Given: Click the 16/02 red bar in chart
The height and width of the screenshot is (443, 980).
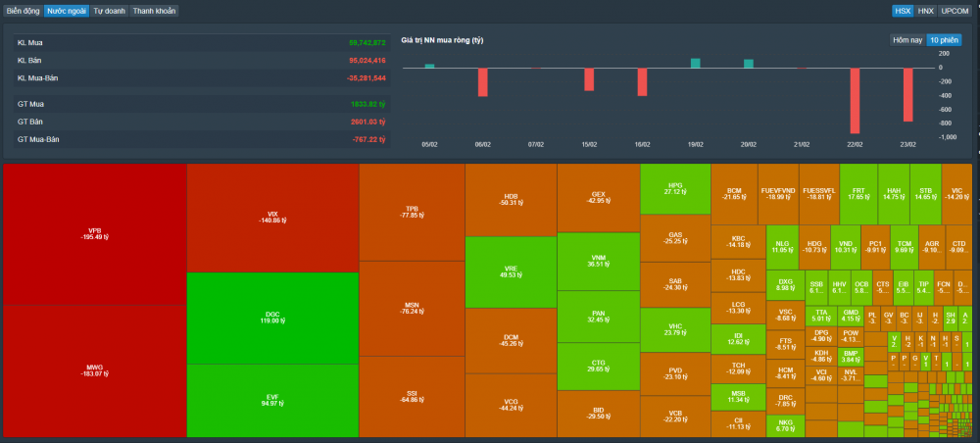Looking at the screenshot, I should (x=642, y=82).
